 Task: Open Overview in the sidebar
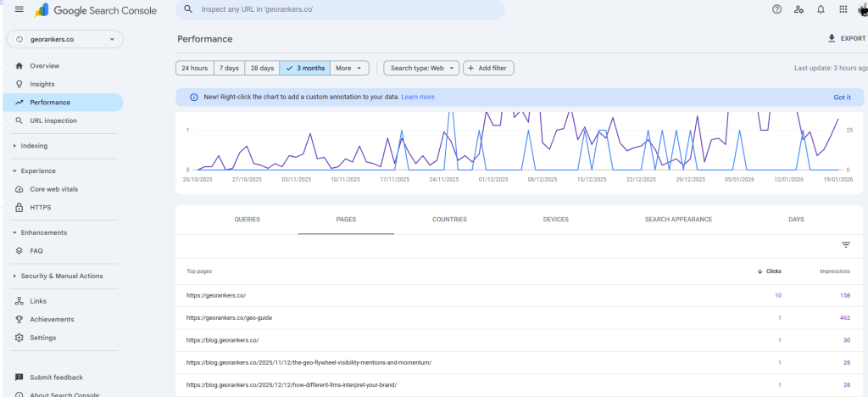63,66
